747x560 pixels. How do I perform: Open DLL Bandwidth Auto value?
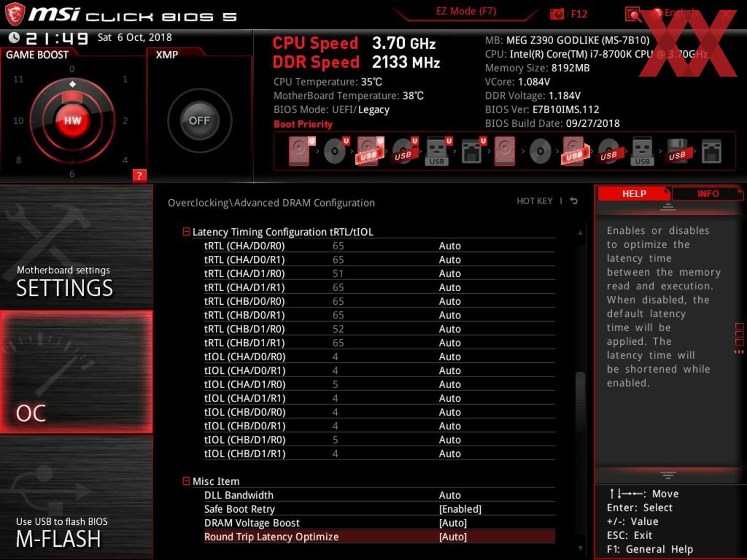click(x=450, y=495)
